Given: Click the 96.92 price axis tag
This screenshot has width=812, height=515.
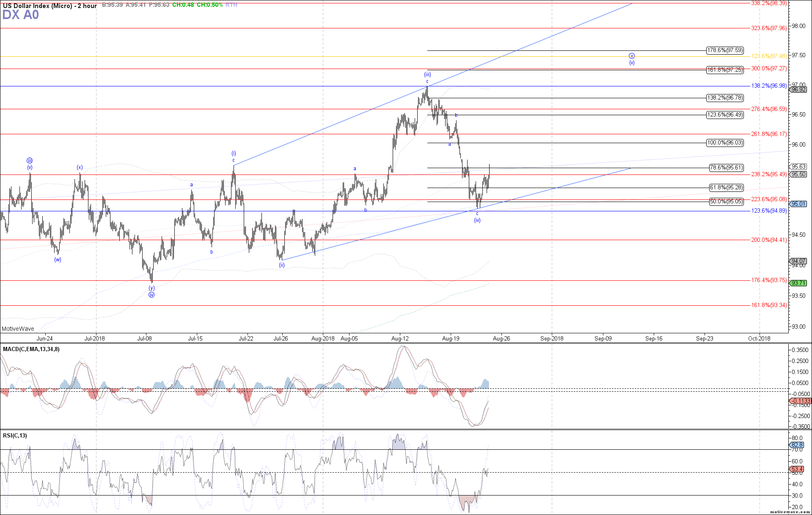Looking at the screenshot, I should coord(798,90).
